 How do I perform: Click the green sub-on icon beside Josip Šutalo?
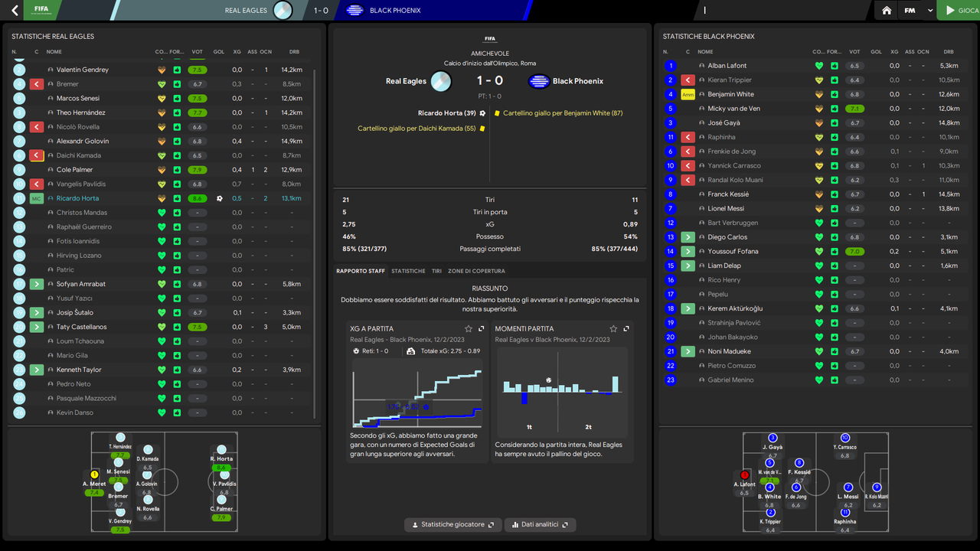pyautogui.click(x=36, y=313)
